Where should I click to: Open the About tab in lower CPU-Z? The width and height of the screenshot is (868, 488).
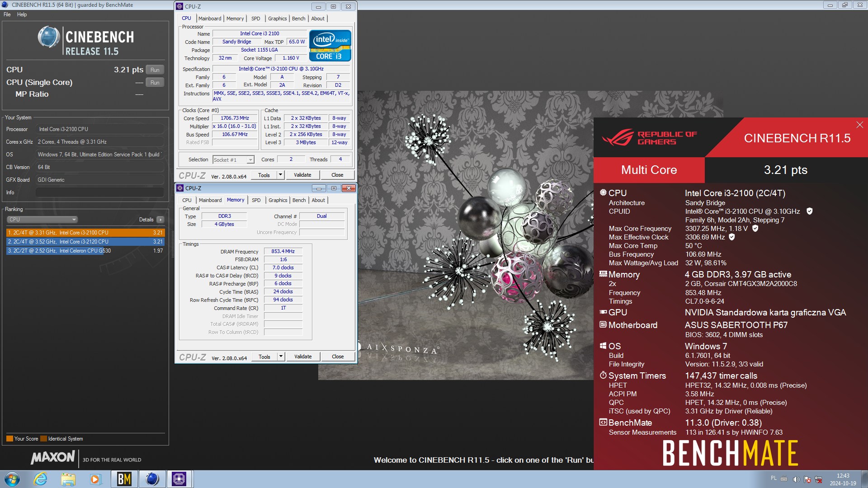[318, 200]
